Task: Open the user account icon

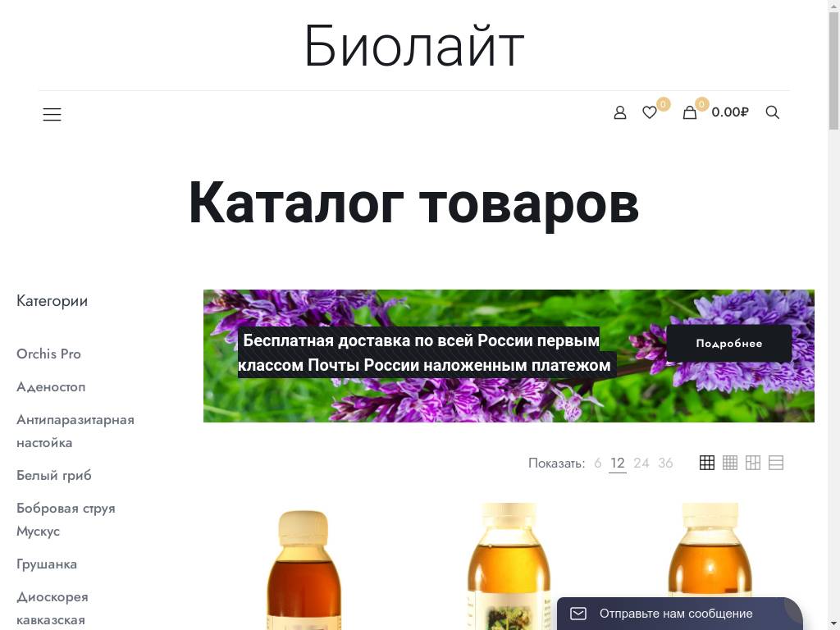Action: 620,112
